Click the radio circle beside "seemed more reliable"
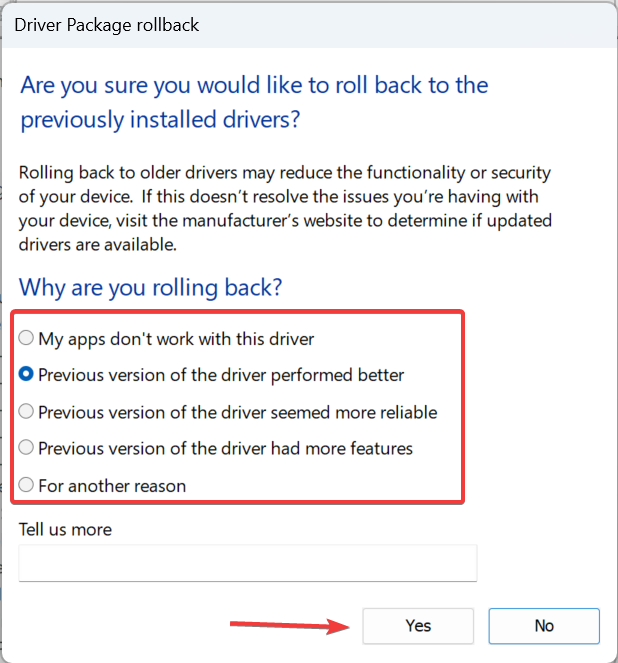Screen dimensions: 618x663 (27, 412)
